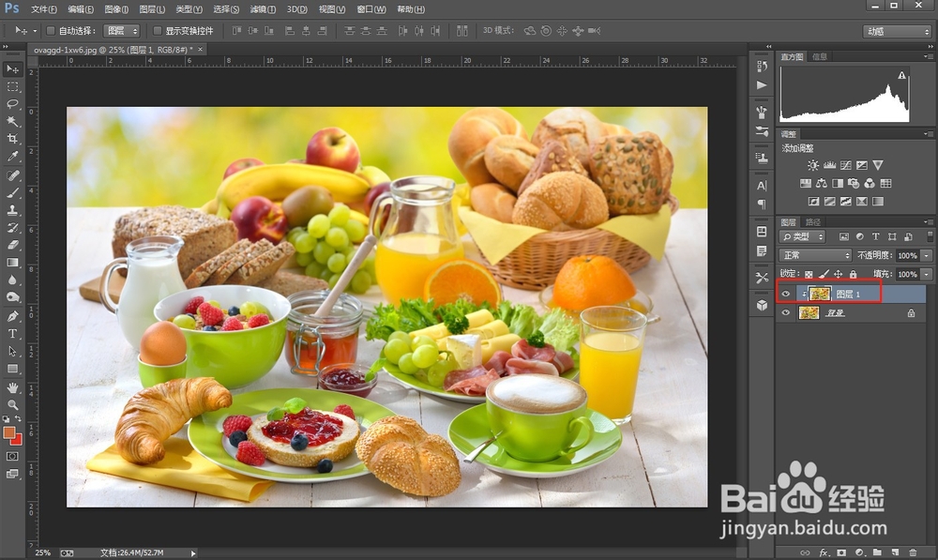The height and width of the screenshot is (560, 938).
Task: Delete layer with the trash icon
Action: point(913,552)
